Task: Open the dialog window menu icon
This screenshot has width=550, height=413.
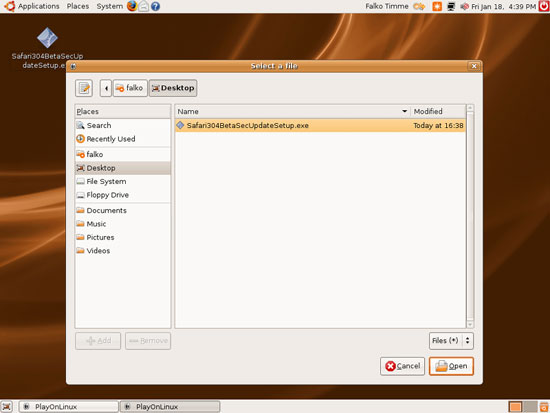Action: 73,66
